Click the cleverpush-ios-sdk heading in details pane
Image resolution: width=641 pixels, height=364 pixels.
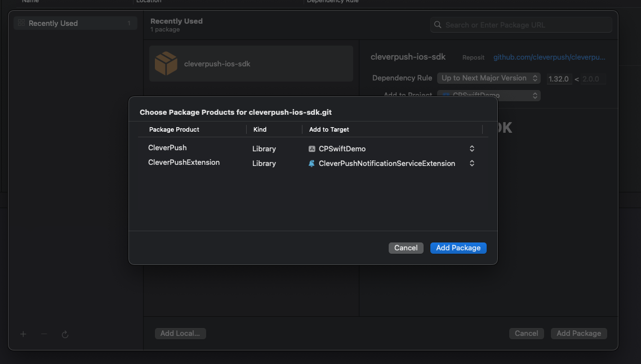click(408, 57)
